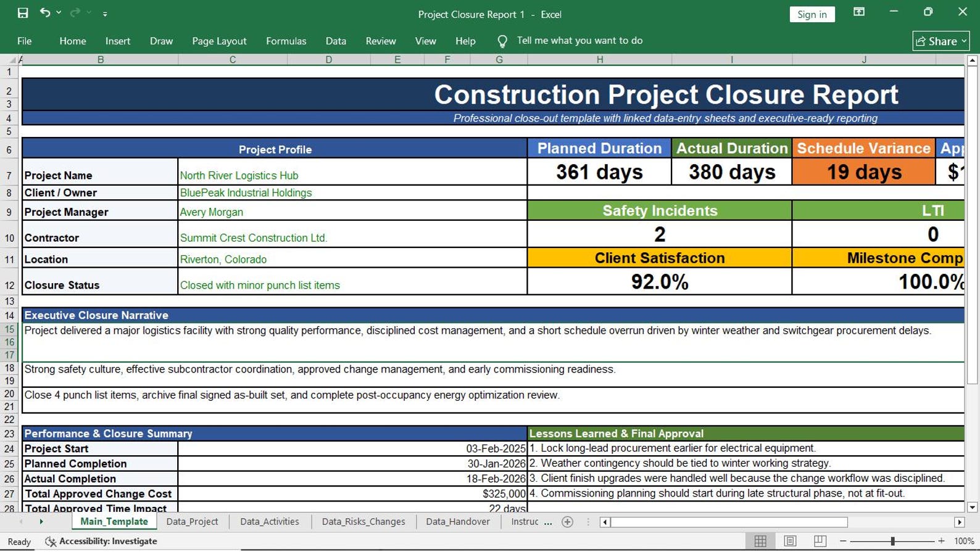
Task: Open Customize Quick Access Toolbar dropdown
Action: point(105,14)
